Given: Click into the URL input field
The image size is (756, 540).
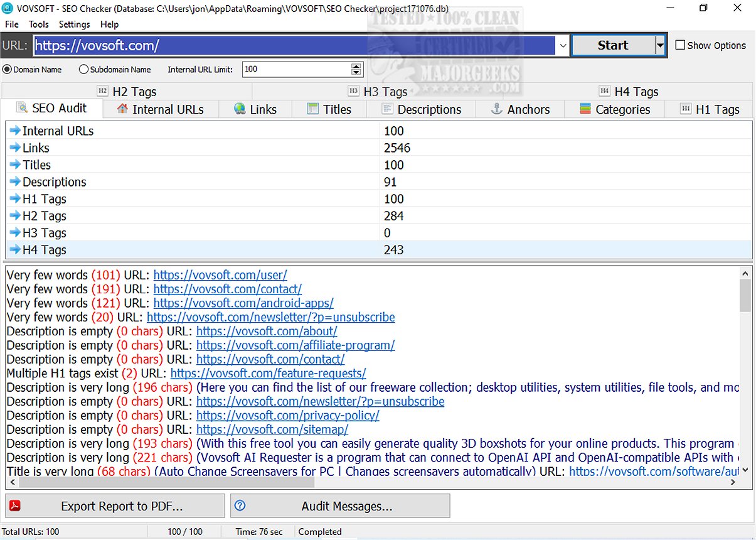Looking at the screenshot, I should point(294,45).
